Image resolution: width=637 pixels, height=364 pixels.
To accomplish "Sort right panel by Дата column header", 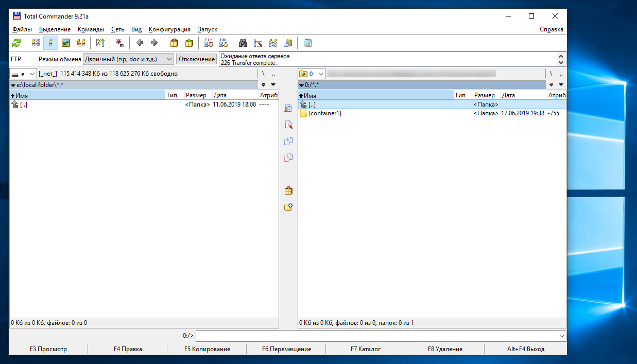I will pyautogui.click(x=524, y=95).
